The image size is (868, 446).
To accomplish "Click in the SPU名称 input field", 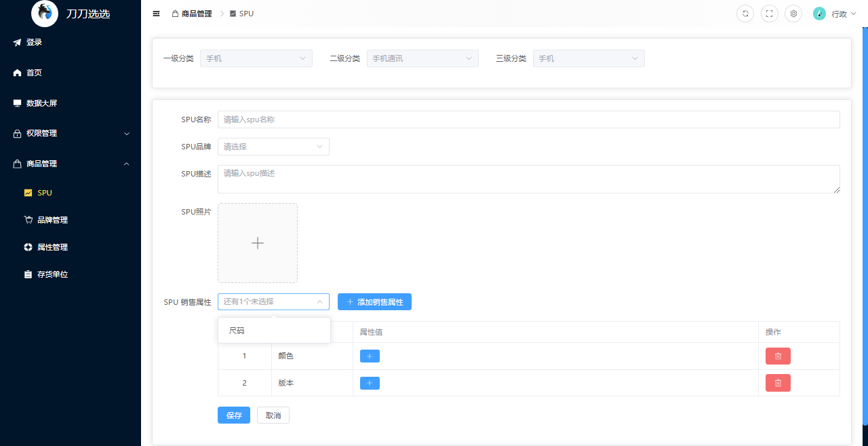I will click(529, 119).
